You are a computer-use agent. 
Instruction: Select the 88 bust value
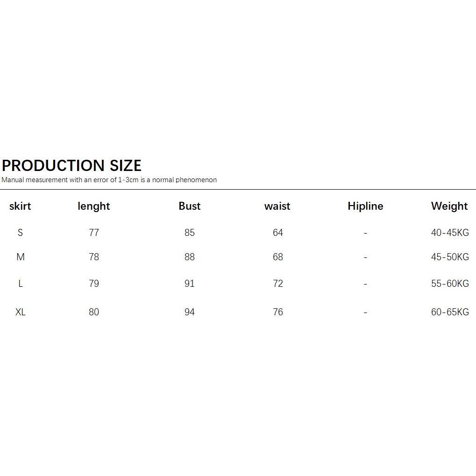pyautogui.click(x=190, y=257)
